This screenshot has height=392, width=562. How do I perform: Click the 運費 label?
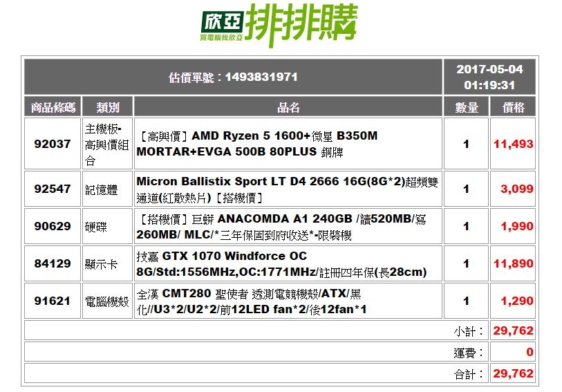click(469, 353)
